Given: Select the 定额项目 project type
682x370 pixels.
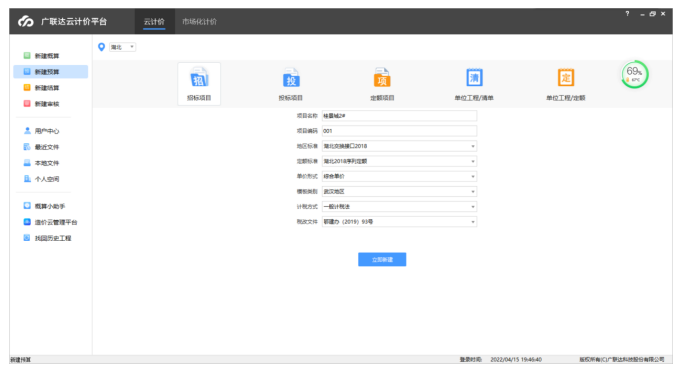Looking at the screenshot, I should (x=382, y=84).
